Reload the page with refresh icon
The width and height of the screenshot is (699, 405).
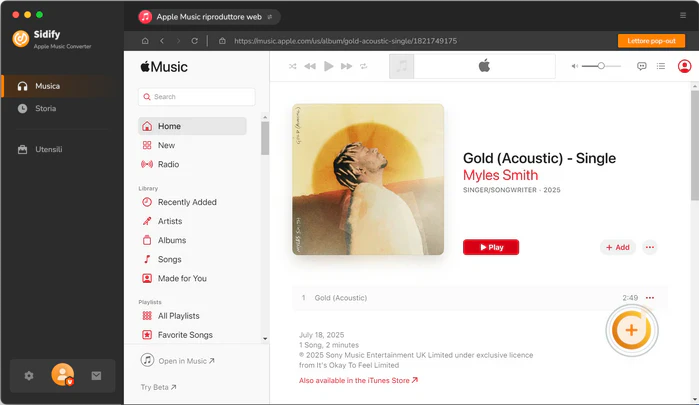pyautogui.click(x=194, y=41)
